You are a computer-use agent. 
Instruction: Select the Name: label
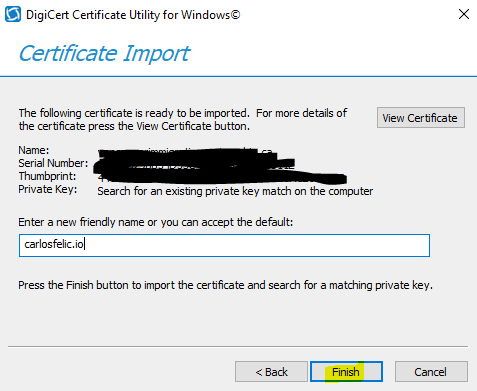34,150
